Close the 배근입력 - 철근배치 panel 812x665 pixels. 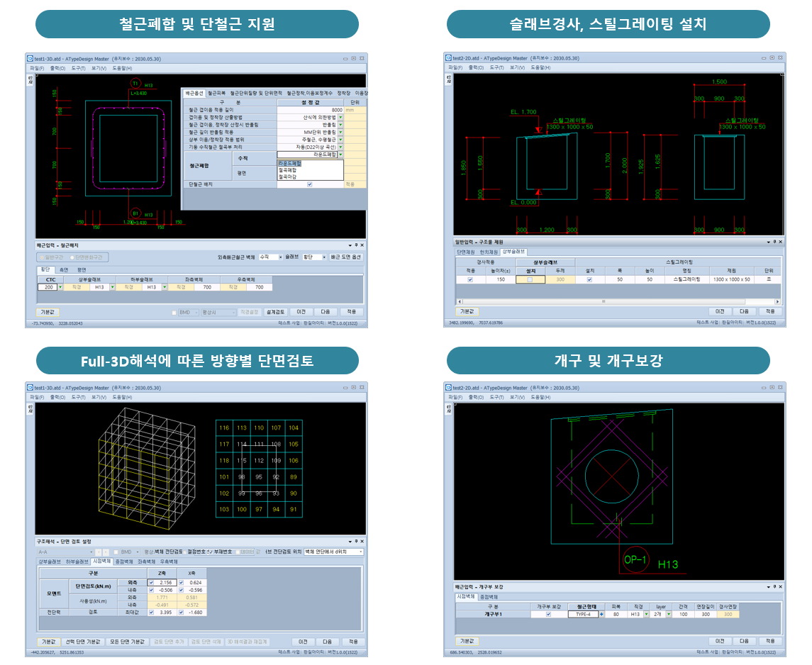point(362,245)
